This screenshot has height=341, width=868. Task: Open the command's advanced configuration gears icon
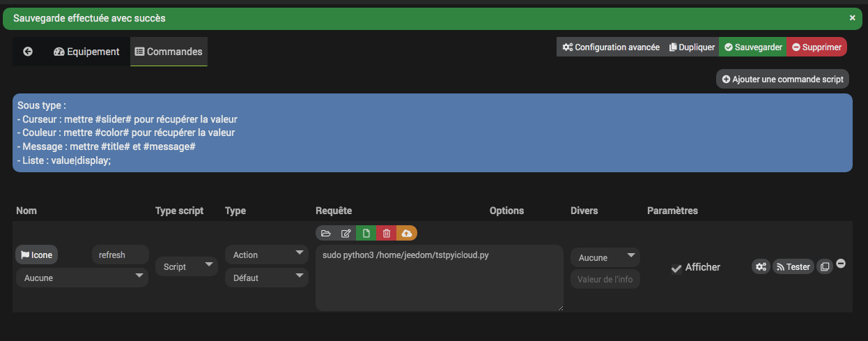click(761, 266)
